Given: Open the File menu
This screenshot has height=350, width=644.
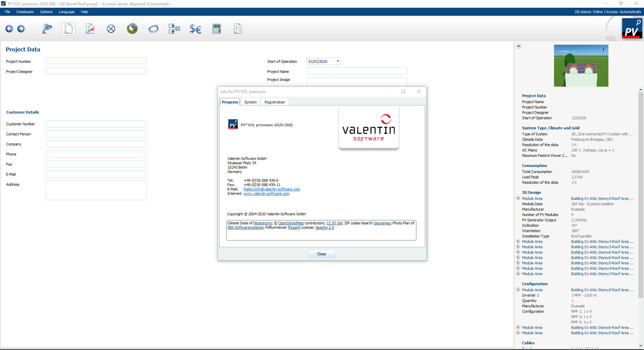Looking at the screenshot, I should click(7, 12).
